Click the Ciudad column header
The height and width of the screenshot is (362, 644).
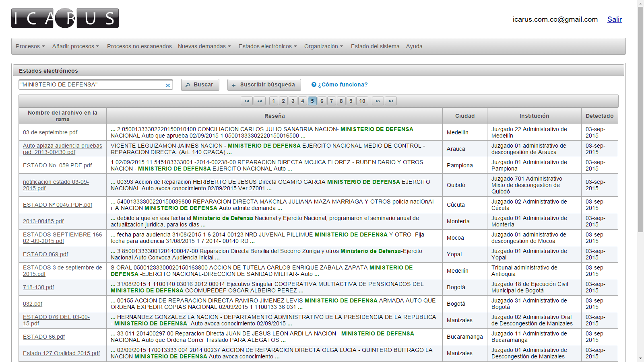pyautogui.click(x=465, y=116)
